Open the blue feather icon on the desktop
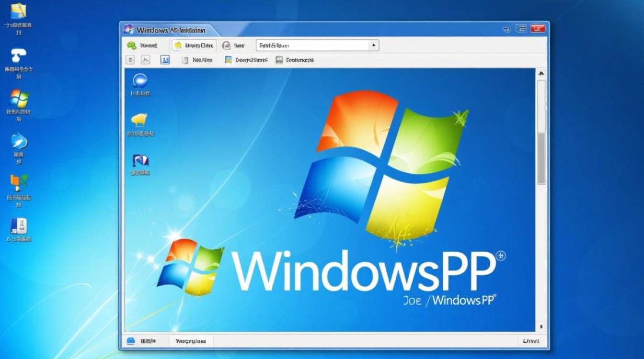The image size is (644, 359). pyautogui.click(x=19, y=141)
